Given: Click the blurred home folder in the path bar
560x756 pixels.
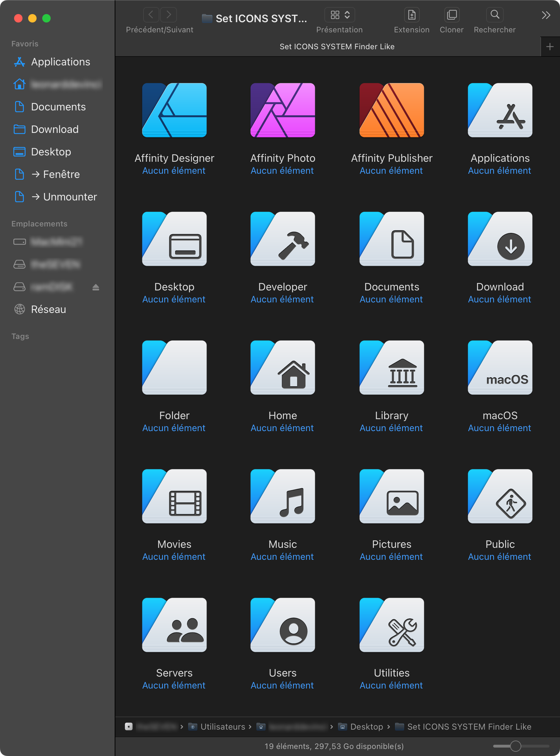Looking at the screenshot, I should click(292, 726).
